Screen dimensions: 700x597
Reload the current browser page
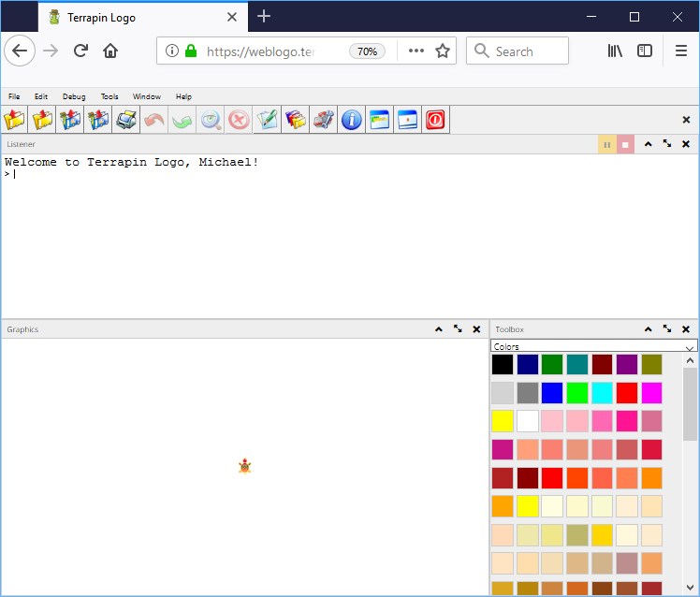tap(80, 51)
